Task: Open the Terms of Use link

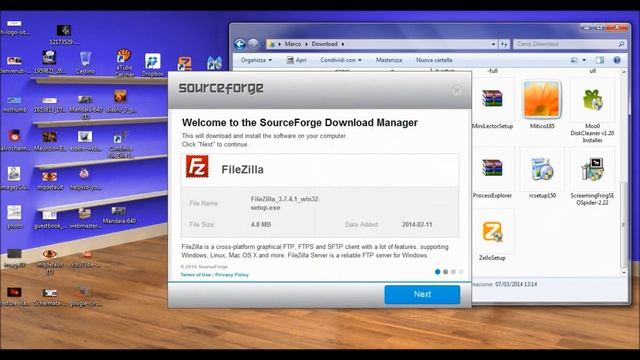Action: tap(196, 275)
